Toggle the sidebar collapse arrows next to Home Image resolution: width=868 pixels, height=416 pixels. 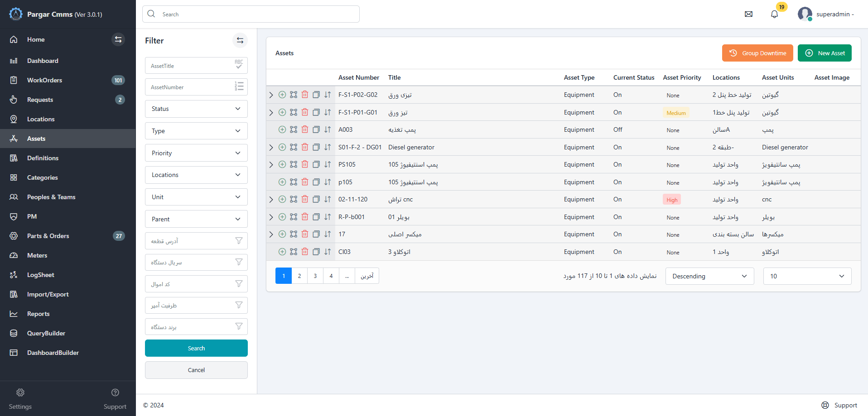(x=118, y=39)
